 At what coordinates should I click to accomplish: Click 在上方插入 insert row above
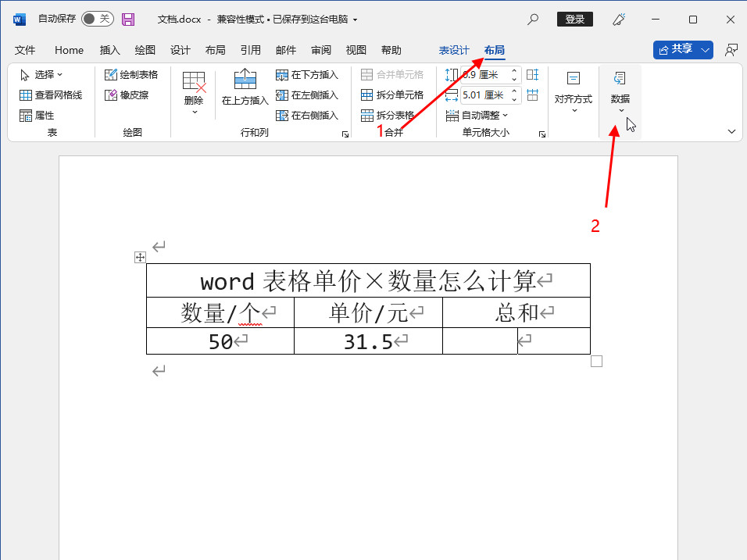click(x=245, y=87)
